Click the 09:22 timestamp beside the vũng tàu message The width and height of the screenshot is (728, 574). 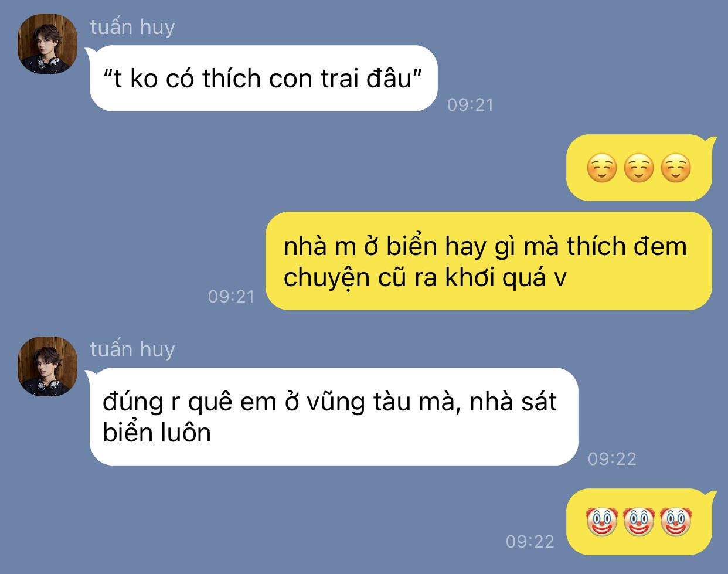(x=612, y=458)
